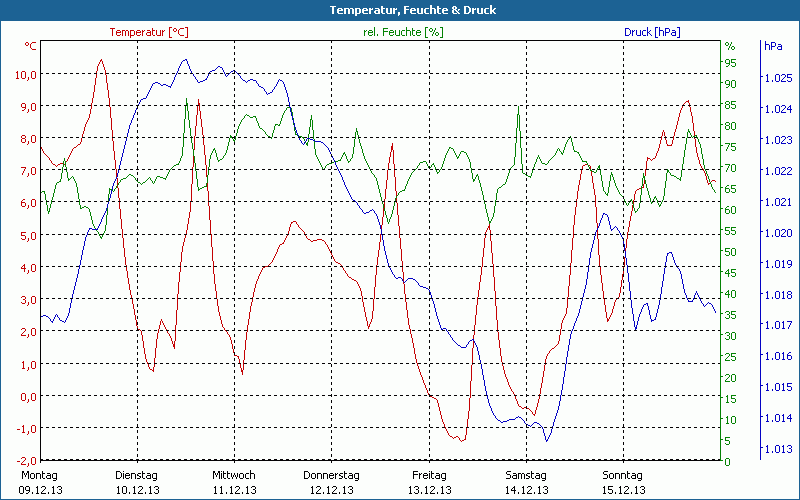Click the '1.017' pressure axis value

click(778, 325)
